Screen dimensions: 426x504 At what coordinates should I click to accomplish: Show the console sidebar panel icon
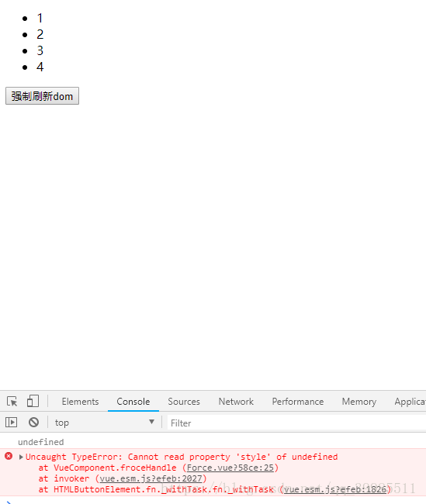coord(12,422)
